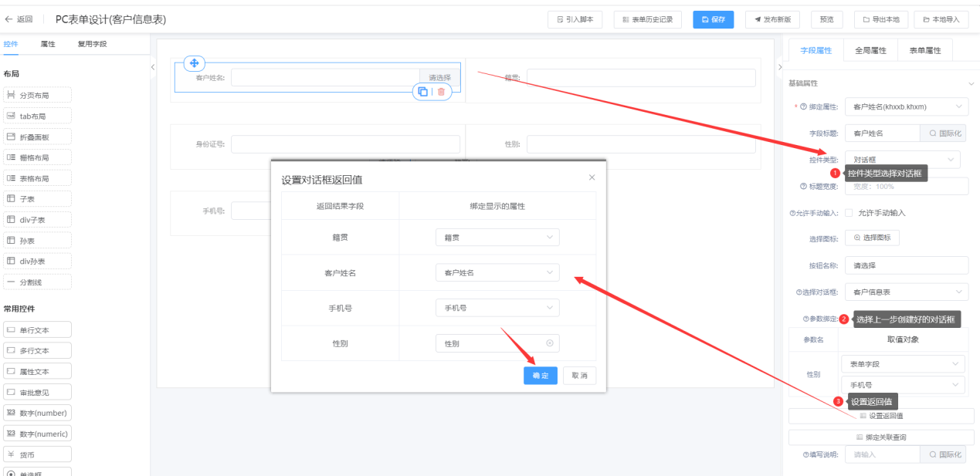980x476 pixels.
Task: Click the 设置返回值 button
Action: pyautogui.click(x=881, y=416)
